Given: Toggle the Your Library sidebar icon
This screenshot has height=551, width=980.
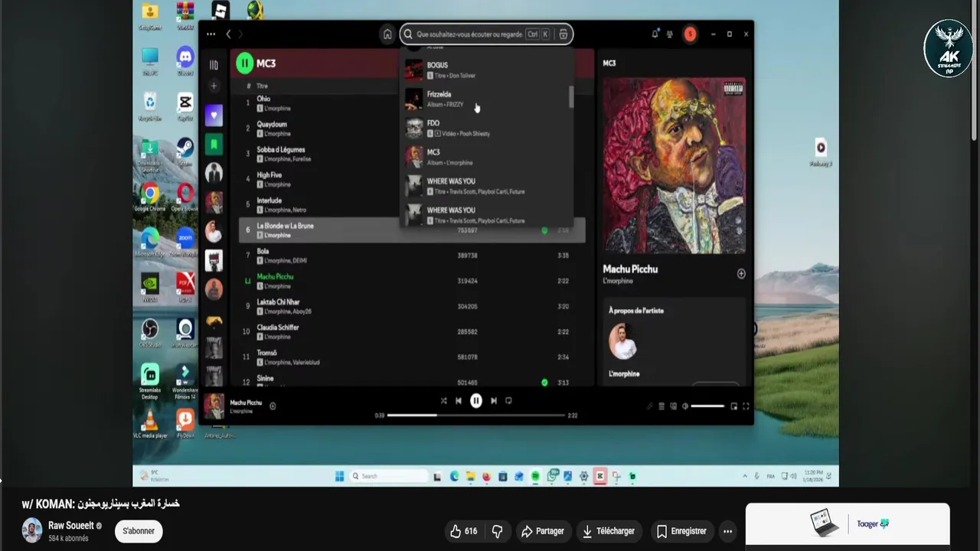Looking at the screenshot, I should point(214,65).
